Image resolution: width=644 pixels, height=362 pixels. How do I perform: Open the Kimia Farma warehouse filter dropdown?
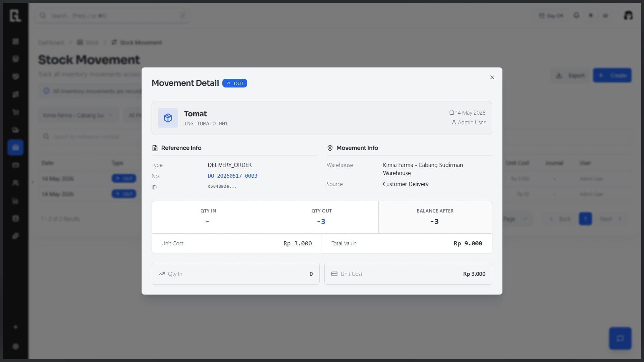click(x=78, y=115)
